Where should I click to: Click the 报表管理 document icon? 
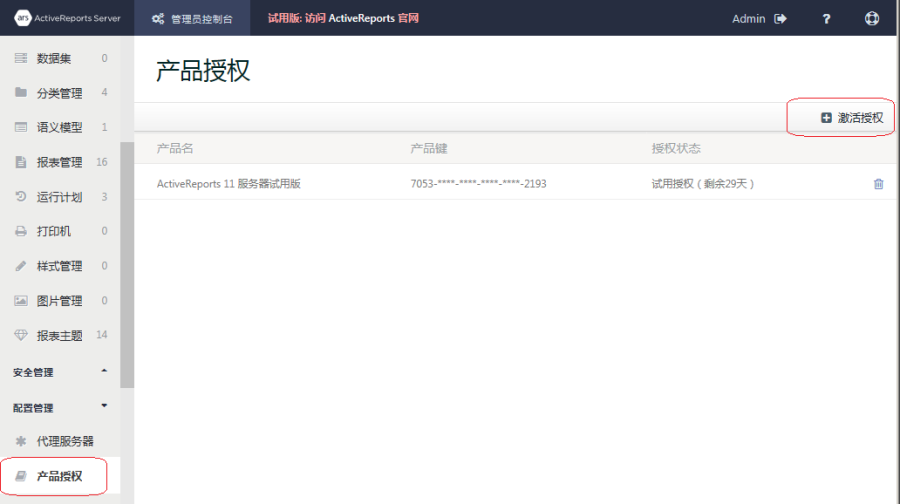click(21, 162)
